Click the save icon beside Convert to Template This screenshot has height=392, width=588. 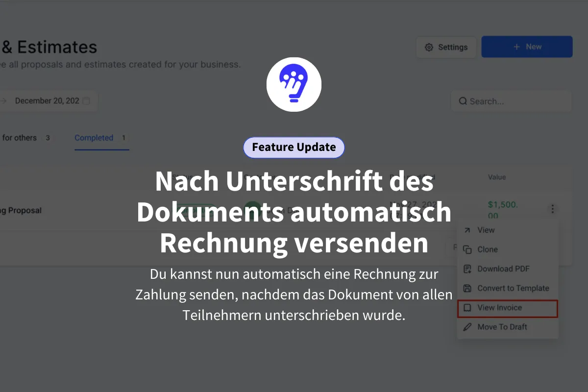click(x=467, y=288)
